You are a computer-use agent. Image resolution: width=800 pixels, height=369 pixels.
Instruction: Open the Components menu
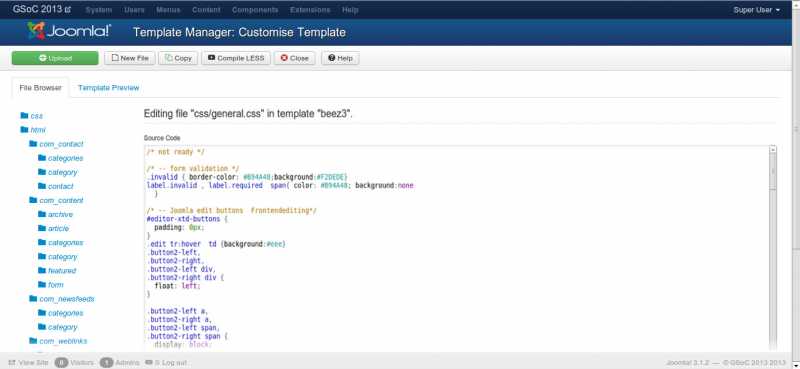click(x=255, y=10)
